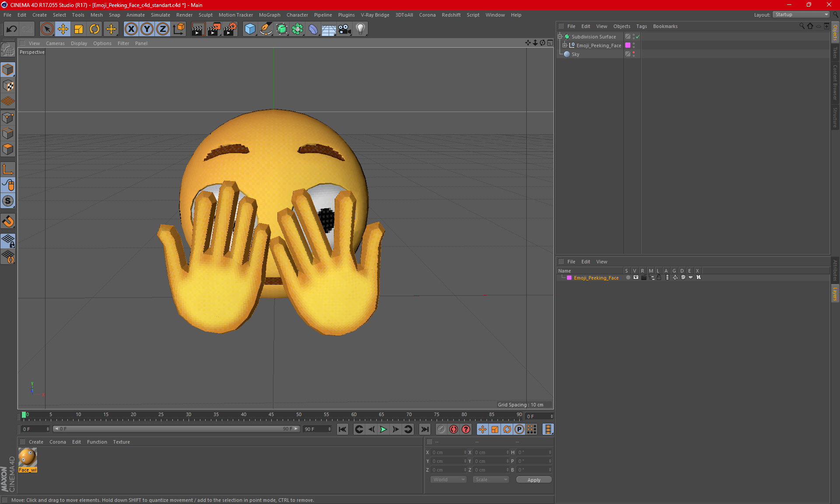
Task: Open the Layers side tab
Action: click(x=835, y=294)
